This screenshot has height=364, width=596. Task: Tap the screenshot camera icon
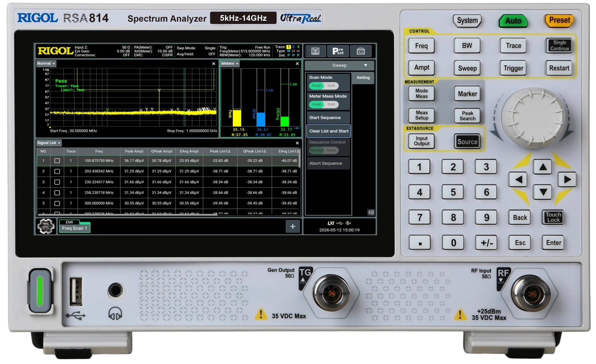coord(361,51)
